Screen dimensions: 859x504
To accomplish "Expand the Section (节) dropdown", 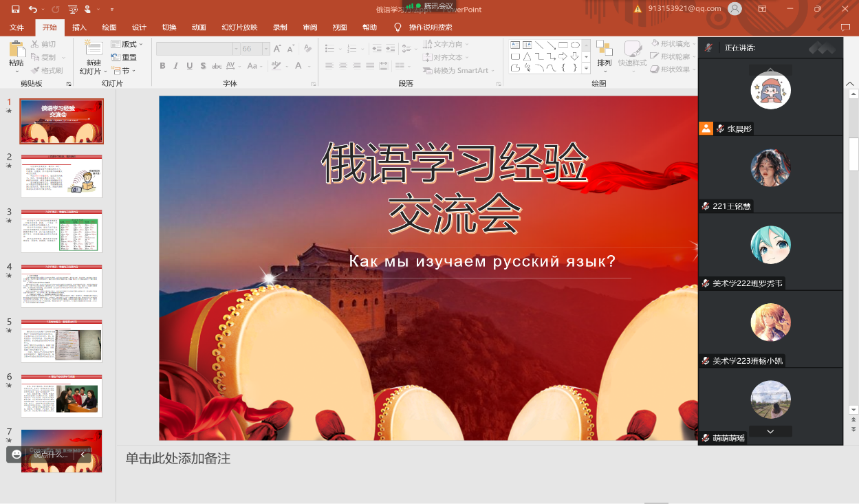I will click(124, 70).
